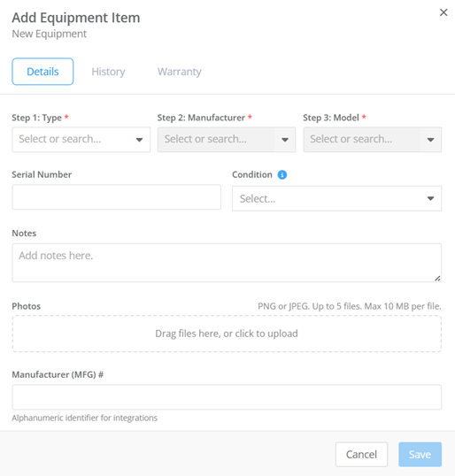The height and width of the screenshot is (476, 455).
Task: Open the Warranty tab
Action: (179, 72)
